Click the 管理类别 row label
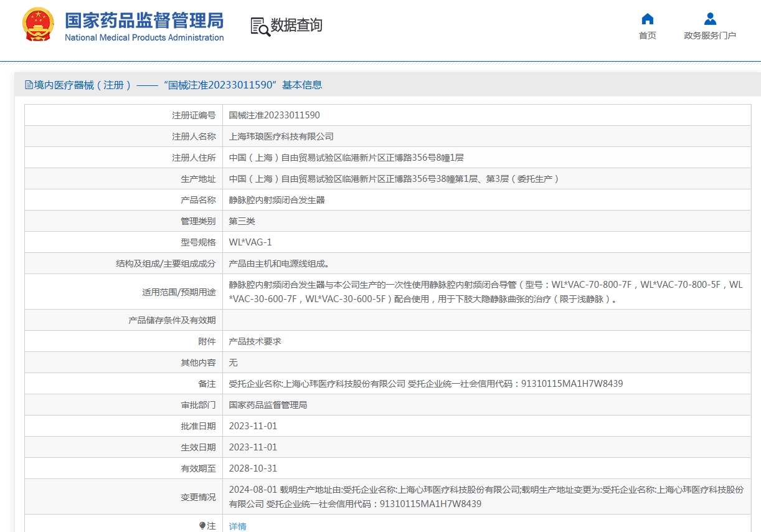 point(198,221)
